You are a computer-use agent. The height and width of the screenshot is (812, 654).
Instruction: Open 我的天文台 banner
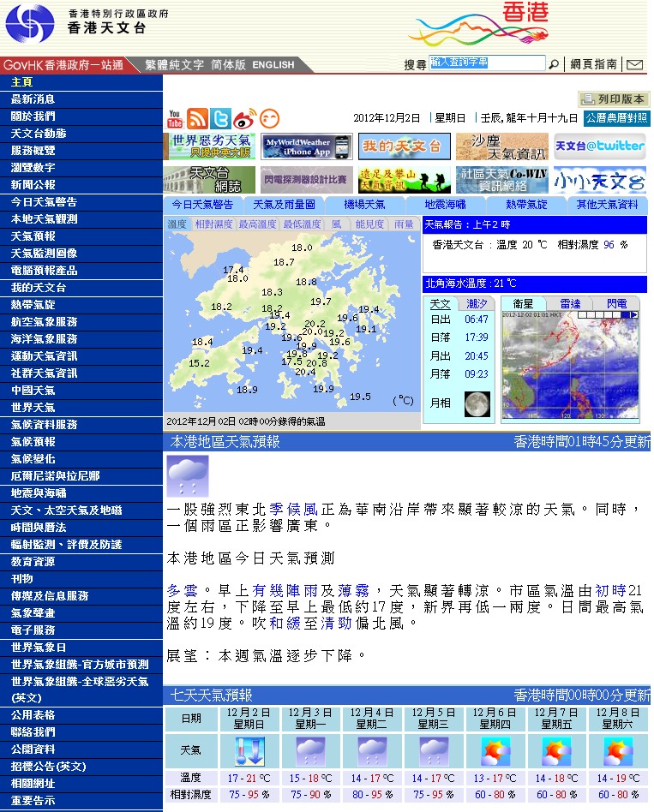405,146
